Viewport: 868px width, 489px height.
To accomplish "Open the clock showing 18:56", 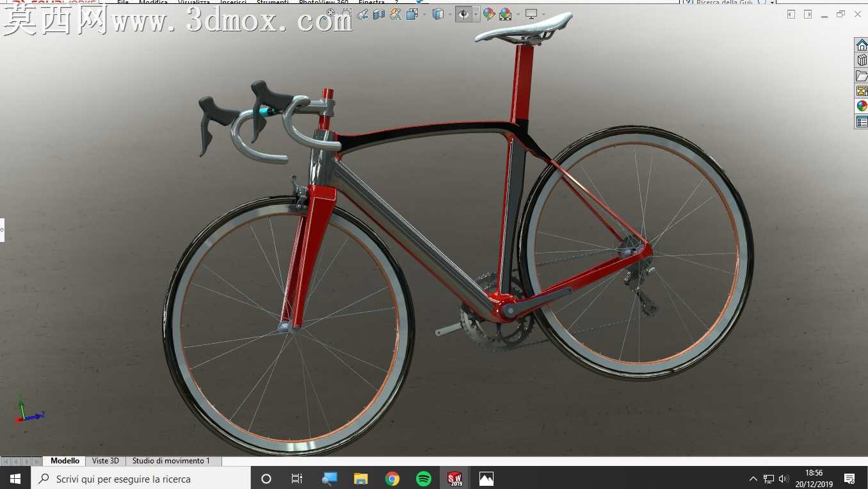I will pos(814,478).
